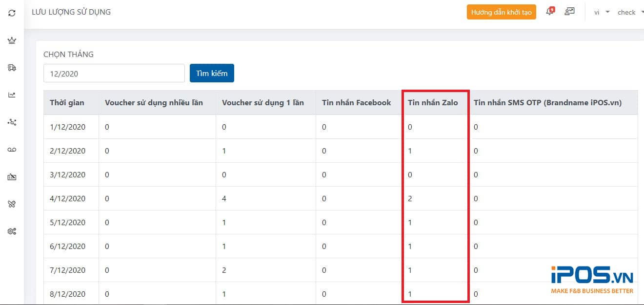
Task: Expand the 'vi' language dropdown
Action: pos(602,12)
